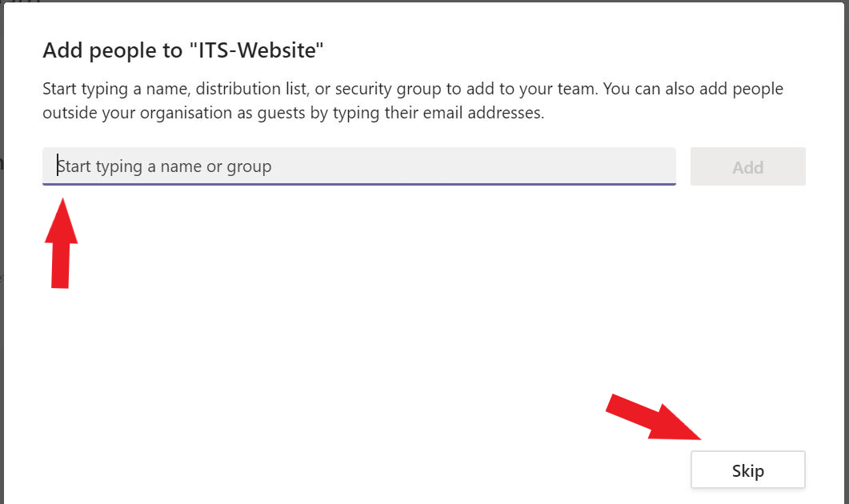Click the Add people dialog title

point(183,50)
